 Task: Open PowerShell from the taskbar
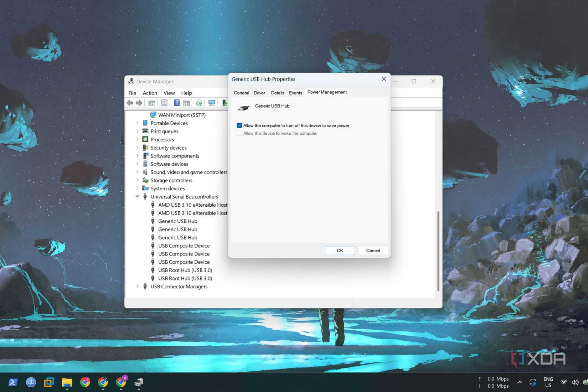tap(13, 382)
